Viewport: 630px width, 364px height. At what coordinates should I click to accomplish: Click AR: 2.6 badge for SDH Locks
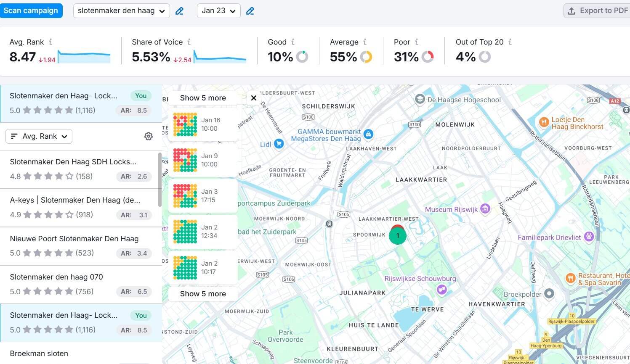tap(134, 177)
